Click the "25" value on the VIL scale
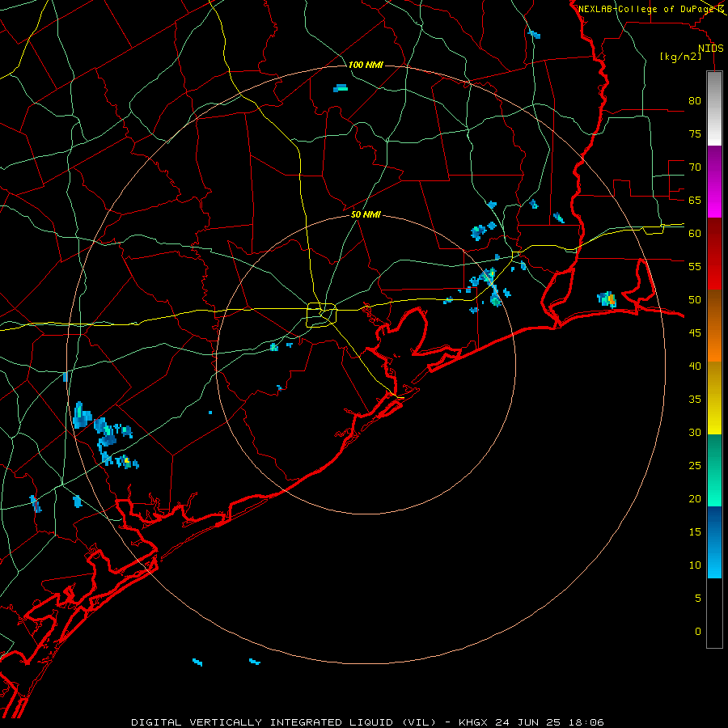The height and width of the screenshot is (728, 728). click(695, 466)
